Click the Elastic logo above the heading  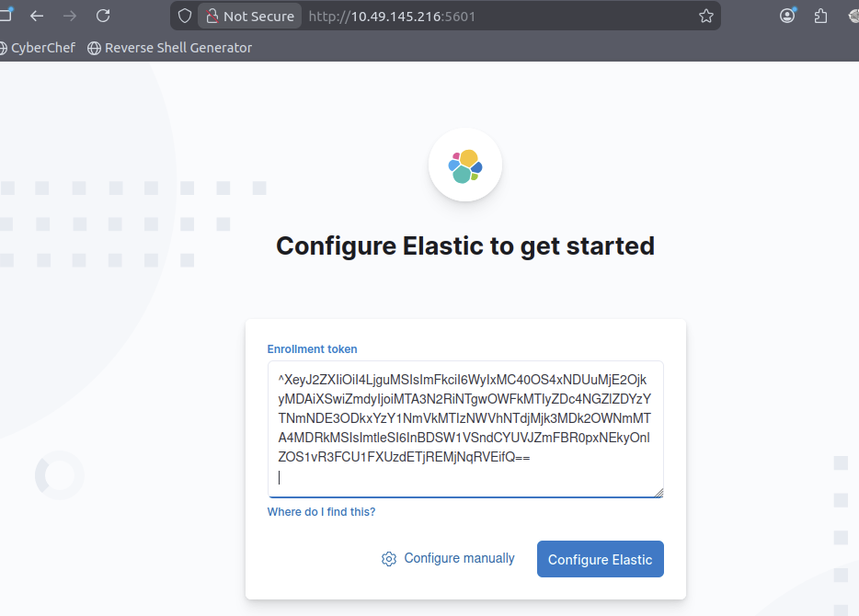click(464, 165)
